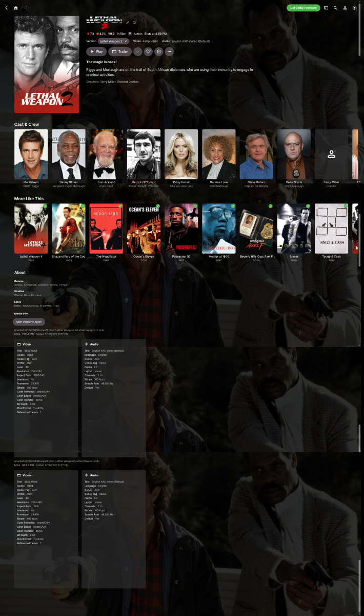This screenshot has width=364, height=616.
Task: Open the Home screen icon
Action: click(x=15, y=8)
